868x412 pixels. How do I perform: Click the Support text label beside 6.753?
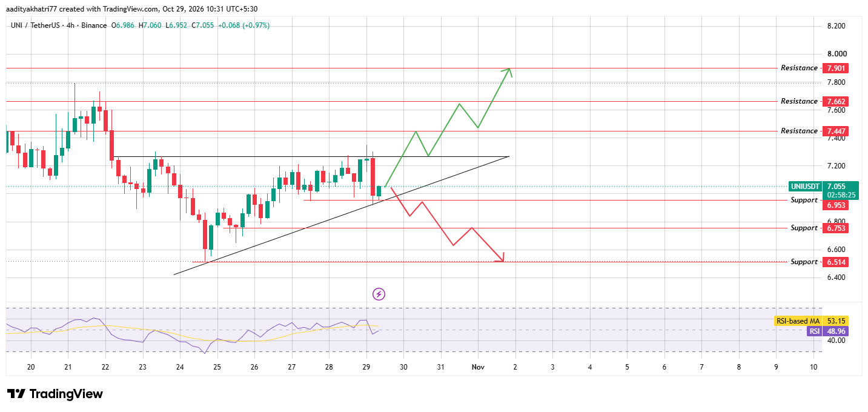point(804,228)
